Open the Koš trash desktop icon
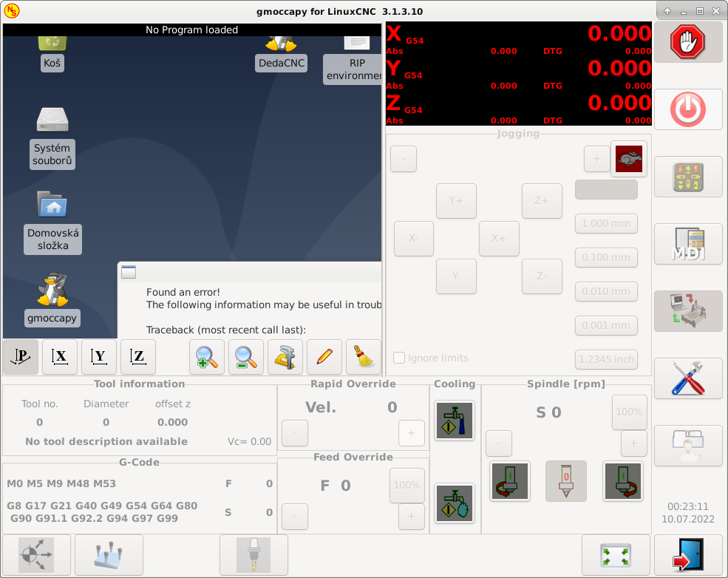This screenshot has height=578, width=728. (52, 53)
